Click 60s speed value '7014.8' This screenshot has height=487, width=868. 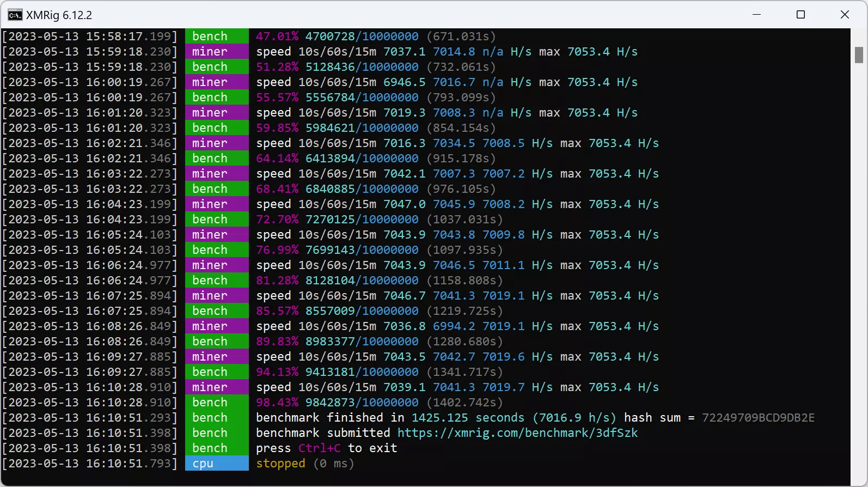tap(454, 52)
